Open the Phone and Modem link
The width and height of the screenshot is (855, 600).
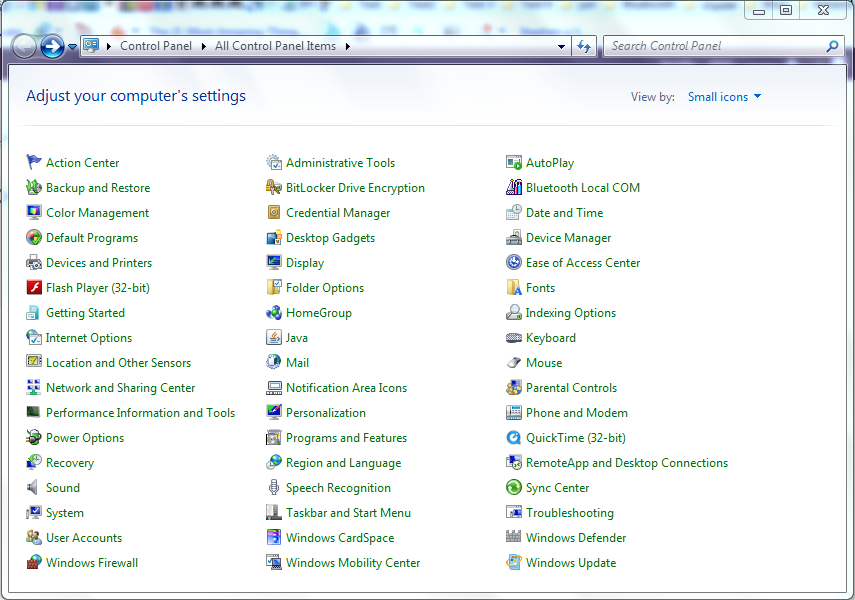[576, 413]
